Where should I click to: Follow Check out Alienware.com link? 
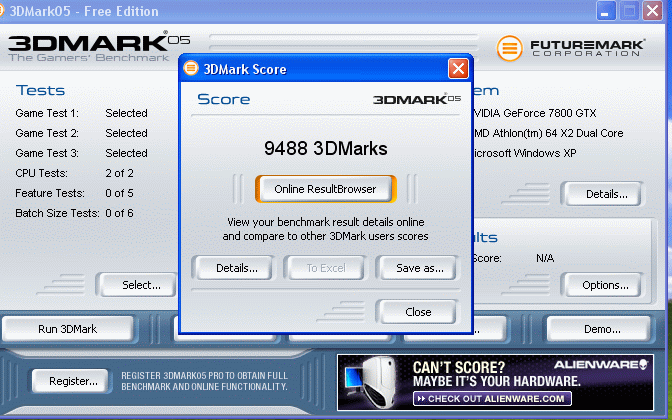(492, 399)
